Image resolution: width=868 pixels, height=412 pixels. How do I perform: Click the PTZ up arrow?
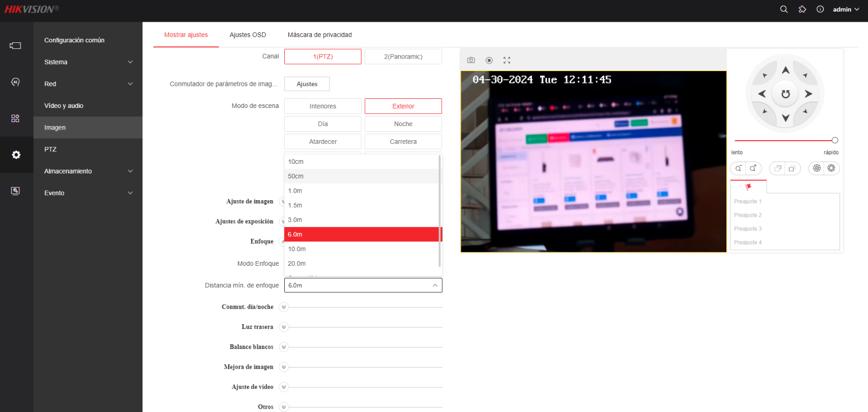(785, 70)
